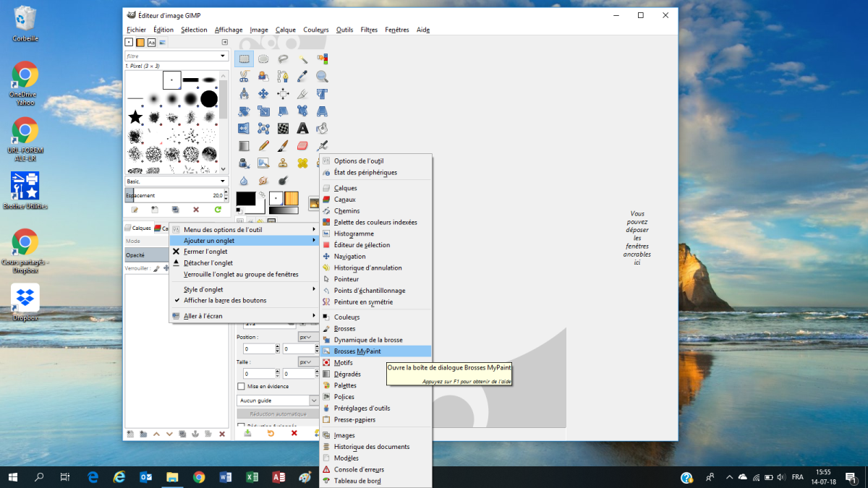
Task: Choose Verrouille l'onglet au groupe de fenêtres
Action: 245,275
